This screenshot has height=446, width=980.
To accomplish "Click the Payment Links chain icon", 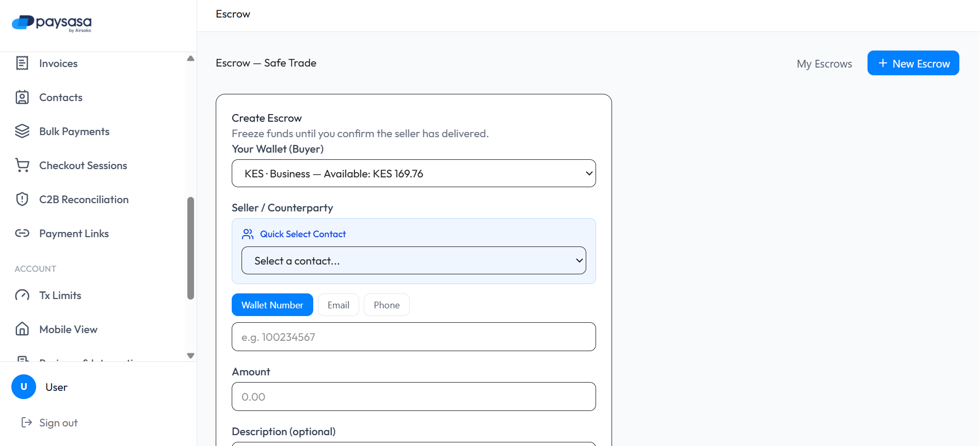I will 22,233.
